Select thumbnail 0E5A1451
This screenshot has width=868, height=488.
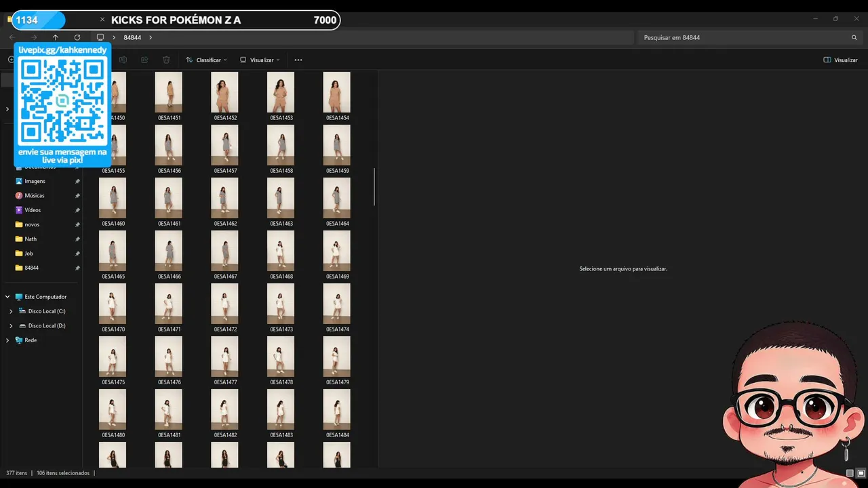(169, 92)
